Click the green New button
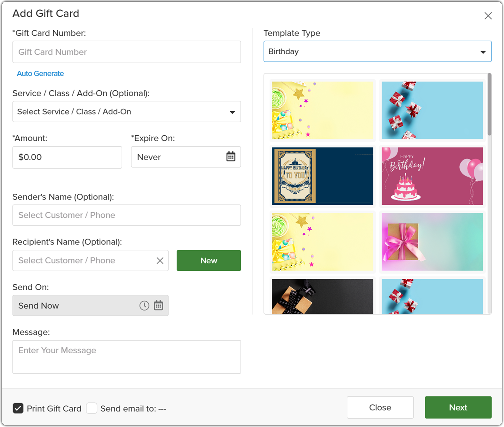 click(x=209, y=260)
